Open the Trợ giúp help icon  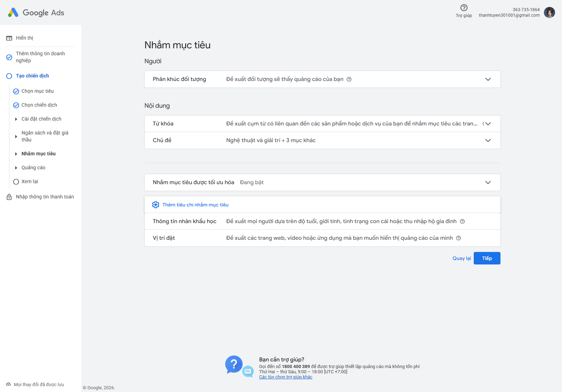click(x=464, y=8)
